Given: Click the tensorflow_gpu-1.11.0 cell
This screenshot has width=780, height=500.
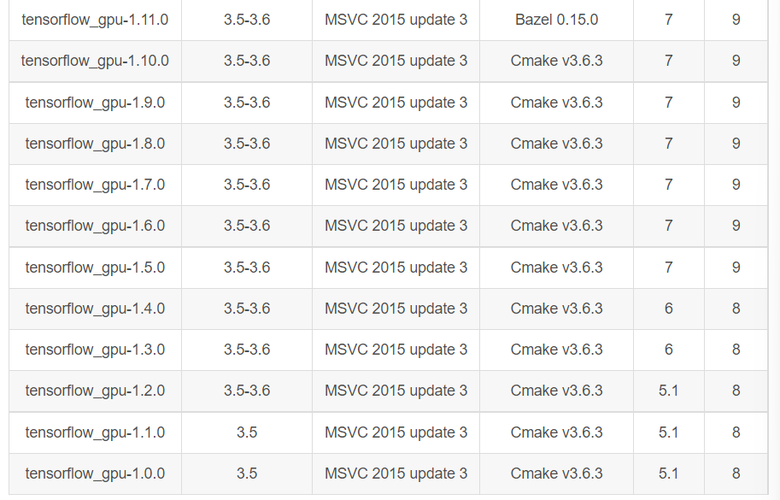Looking at the screenshot, I should point(95,20).
